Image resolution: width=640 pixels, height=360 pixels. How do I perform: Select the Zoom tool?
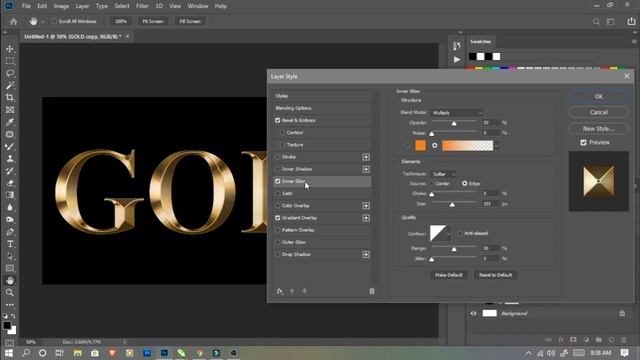coord(10,293)
